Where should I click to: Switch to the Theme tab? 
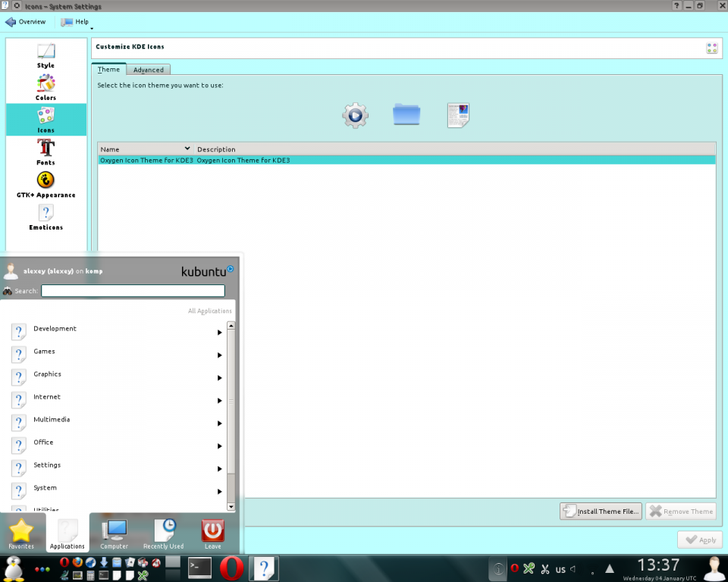click(108, 69)
